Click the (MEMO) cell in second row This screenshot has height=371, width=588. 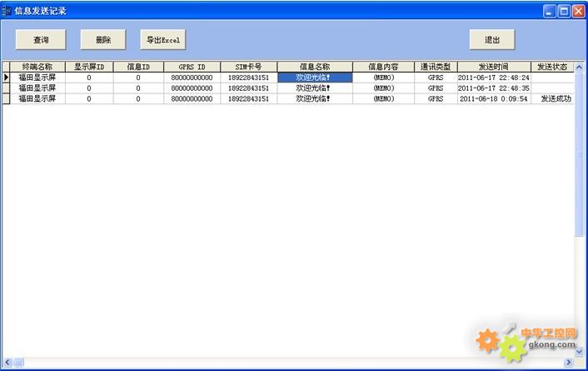click(x=383, y=88)
